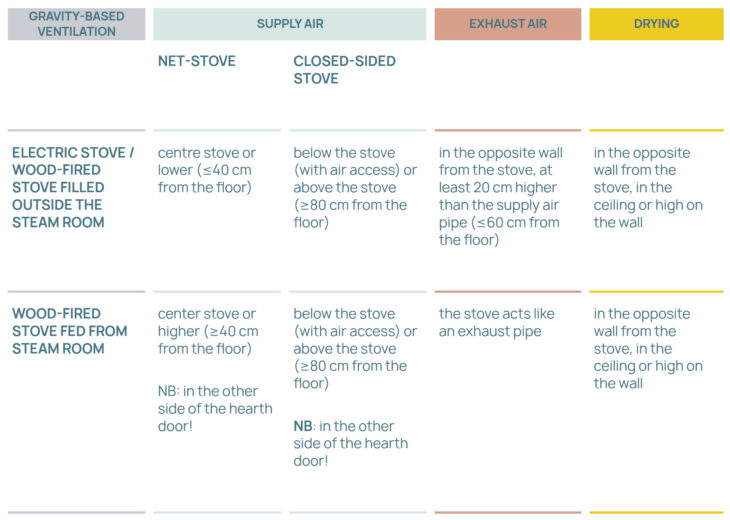Click the 'centre stove or lower' cell text
Viewport: 730px width, 520px height.
pyautogui.click(x=206, y=170)
